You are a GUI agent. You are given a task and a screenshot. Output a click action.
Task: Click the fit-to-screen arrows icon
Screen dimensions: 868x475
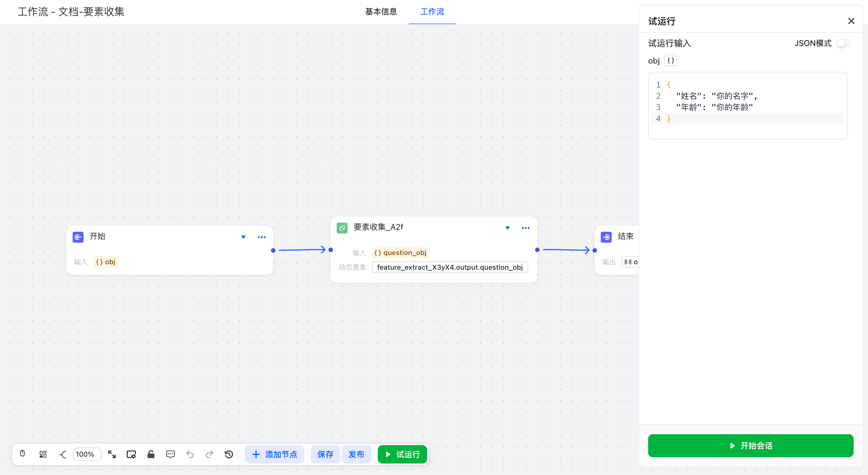112,454
